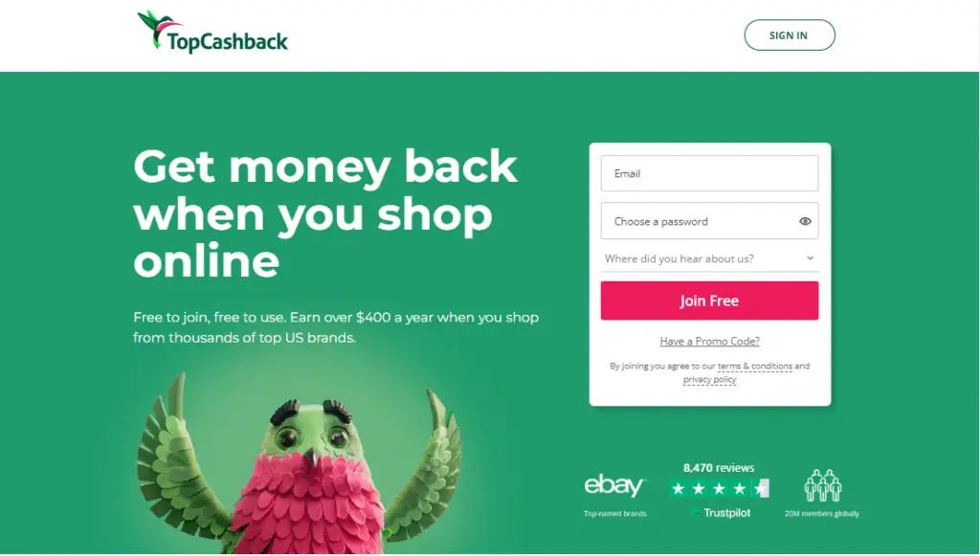
Task: Click the members people icon
Action: [822, 485]
